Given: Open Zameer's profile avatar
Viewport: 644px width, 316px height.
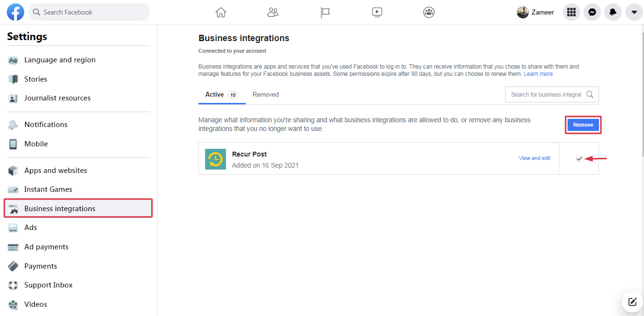Looking at the screenshot, I should coord(523,12).
